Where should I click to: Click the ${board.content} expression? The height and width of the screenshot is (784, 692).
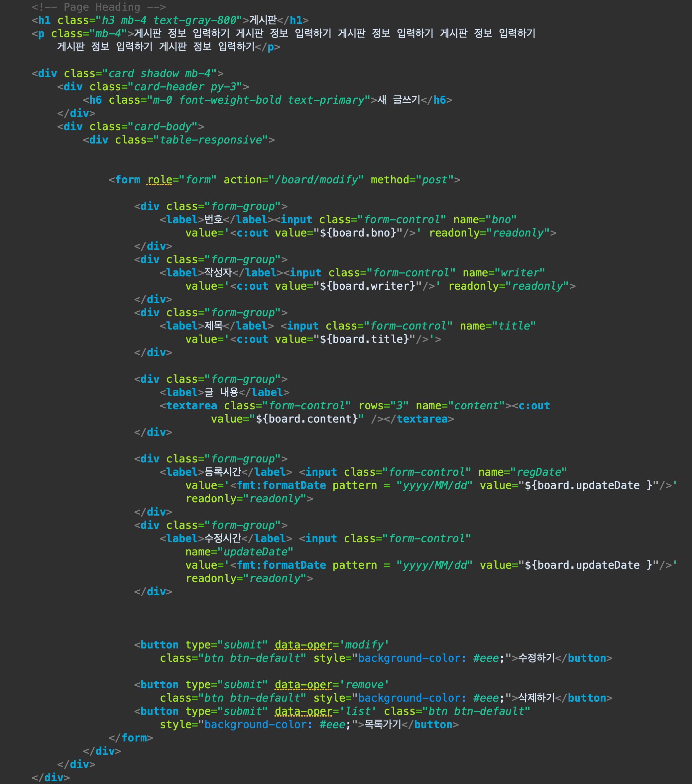point(307,419)
